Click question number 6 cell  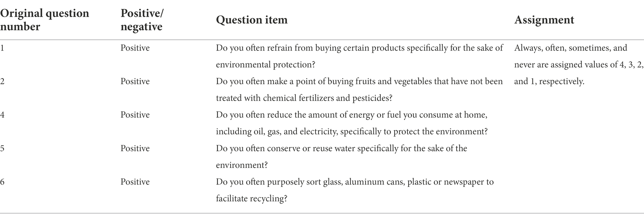[x=2, y=182]
